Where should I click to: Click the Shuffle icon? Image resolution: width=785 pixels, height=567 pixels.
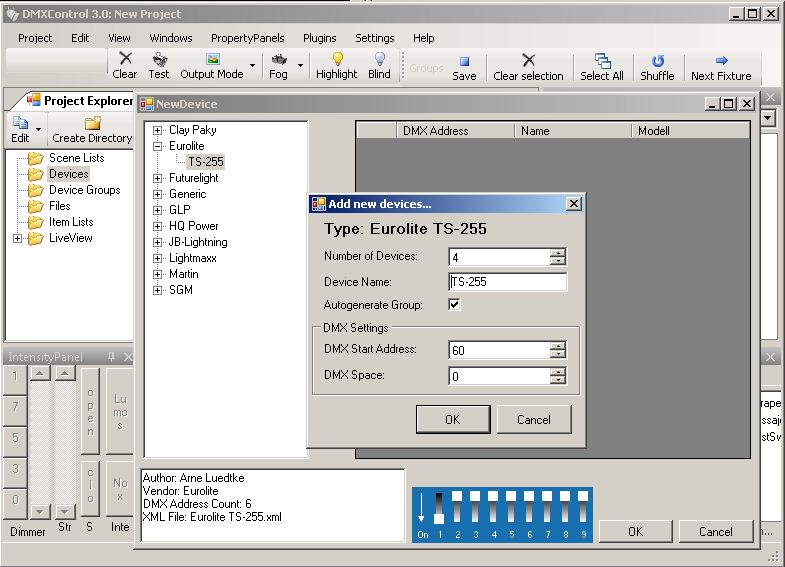(657, 60)
